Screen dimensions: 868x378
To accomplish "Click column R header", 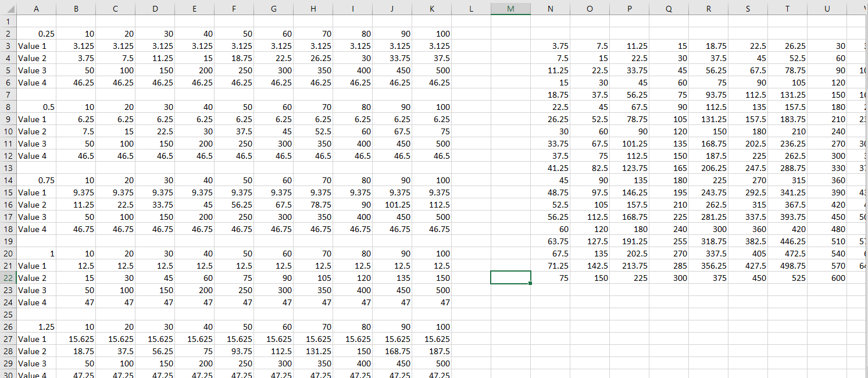I will pos(708,9).
